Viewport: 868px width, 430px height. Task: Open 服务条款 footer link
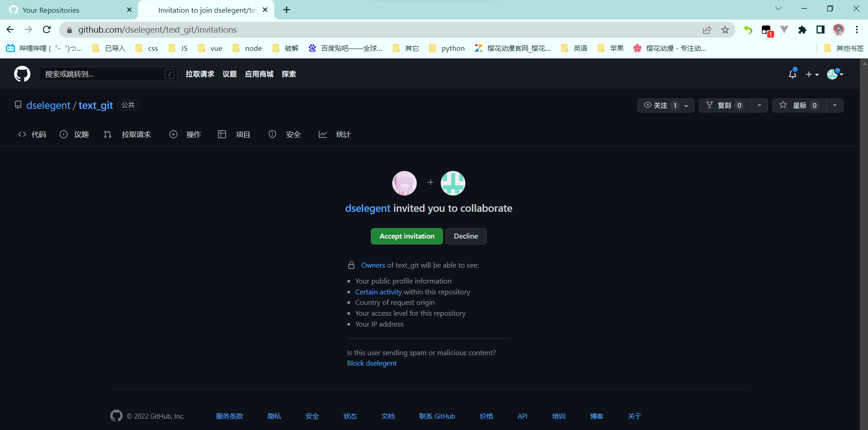(230, 416)
